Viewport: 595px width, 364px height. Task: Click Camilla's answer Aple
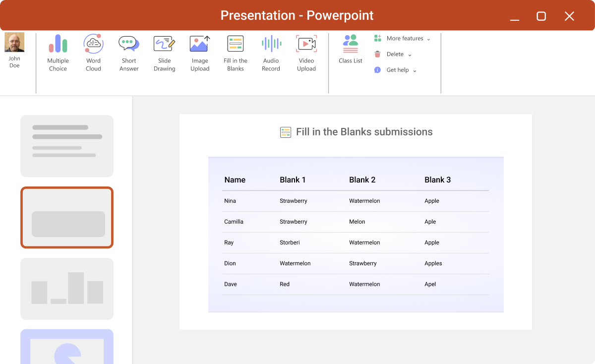coord(430,222)
